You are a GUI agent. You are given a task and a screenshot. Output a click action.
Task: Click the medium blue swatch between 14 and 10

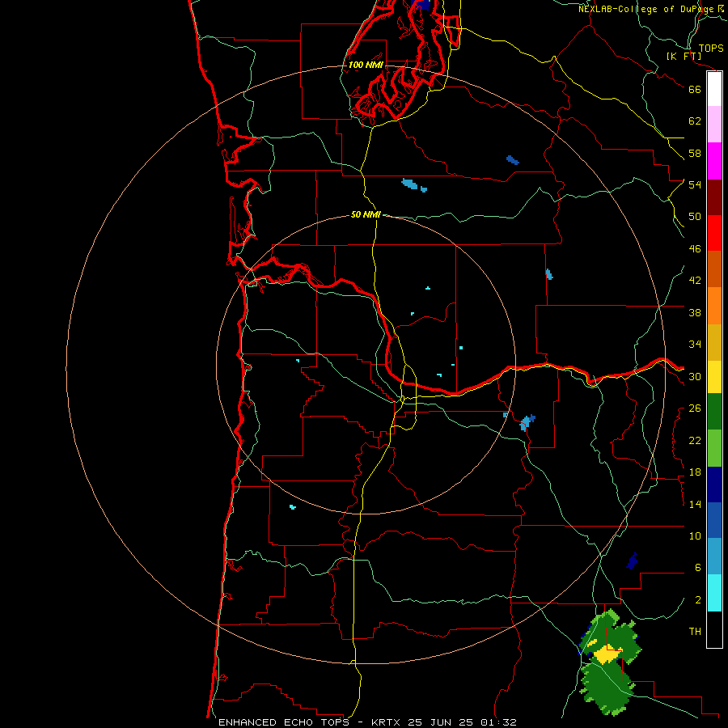click(x=714, y=520)
